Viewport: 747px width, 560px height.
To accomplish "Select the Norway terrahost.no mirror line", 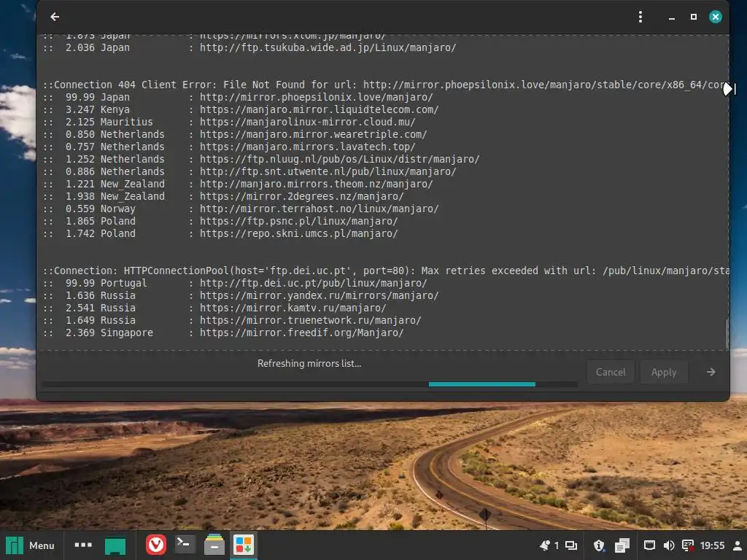I will pos(241,209).
